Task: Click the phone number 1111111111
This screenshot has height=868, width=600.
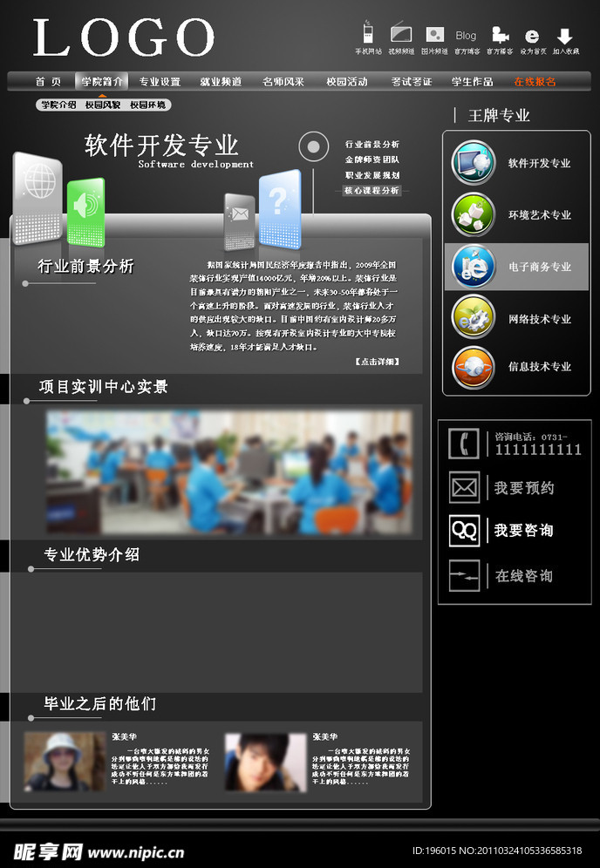Action: tap(538, 450)
